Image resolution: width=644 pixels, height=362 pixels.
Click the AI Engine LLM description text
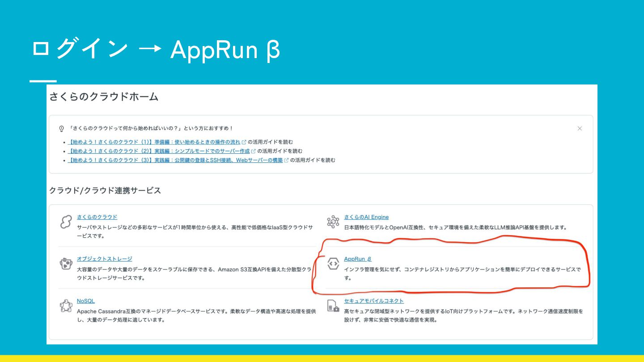pyautogui.click(x=455, y=227)
